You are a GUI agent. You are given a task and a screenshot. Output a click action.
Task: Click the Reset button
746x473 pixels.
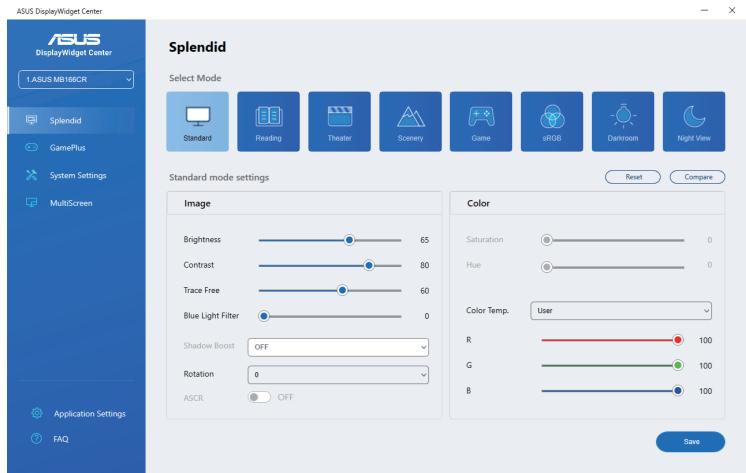tap(633, 177)
